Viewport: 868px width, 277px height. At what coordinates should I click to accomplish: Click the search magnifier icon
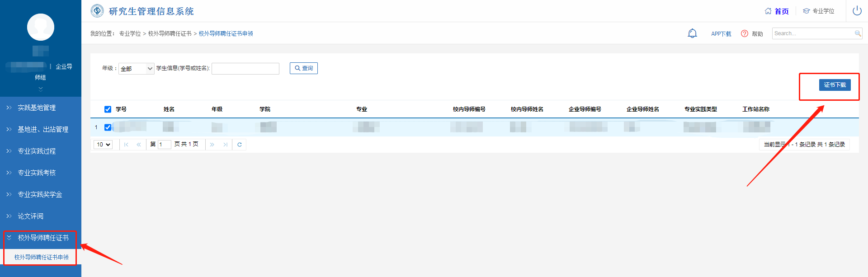click(x=858, y=33)
